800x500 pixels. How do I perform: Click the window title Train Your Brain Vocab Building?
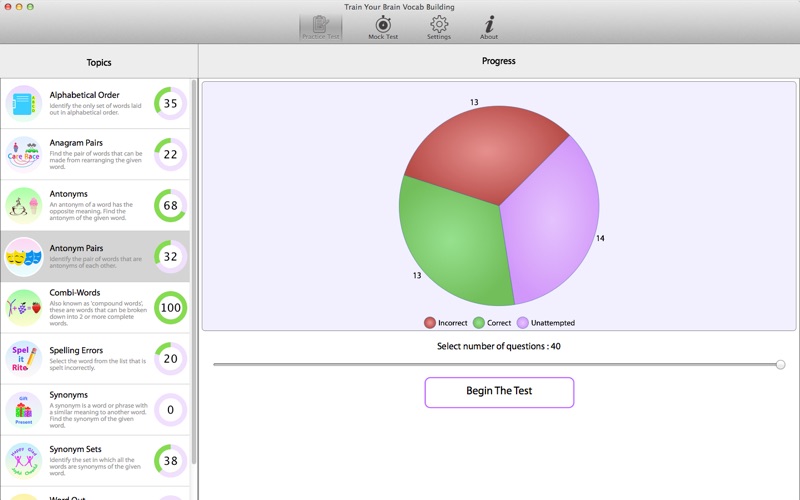point(399,7)
